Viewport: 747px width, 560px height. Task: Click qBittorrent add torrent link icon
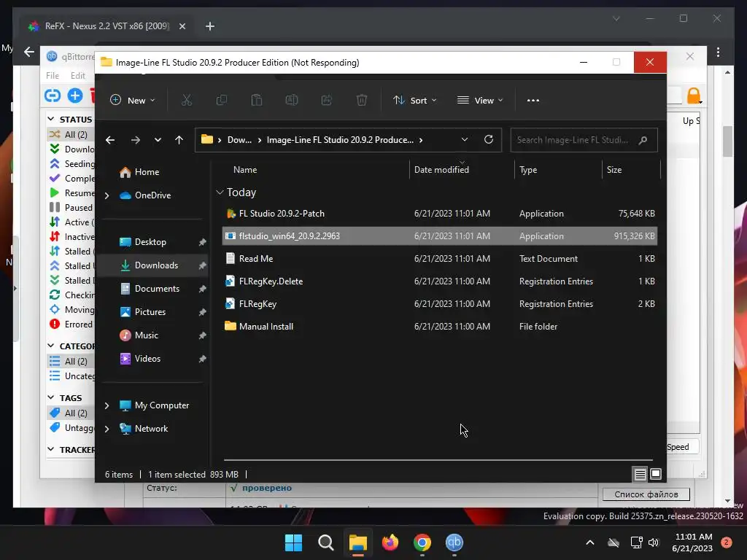(53, 96)
